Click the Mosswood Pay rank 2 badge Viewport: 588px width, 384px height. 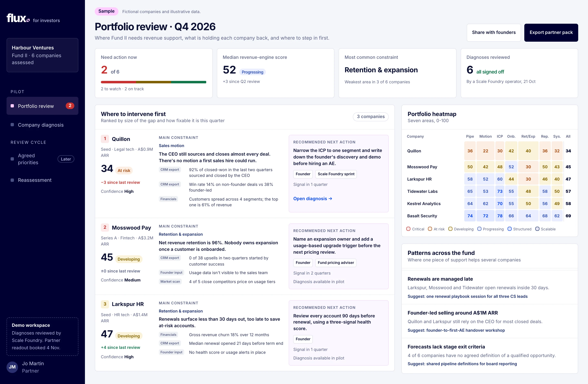[x=105, y=227]
